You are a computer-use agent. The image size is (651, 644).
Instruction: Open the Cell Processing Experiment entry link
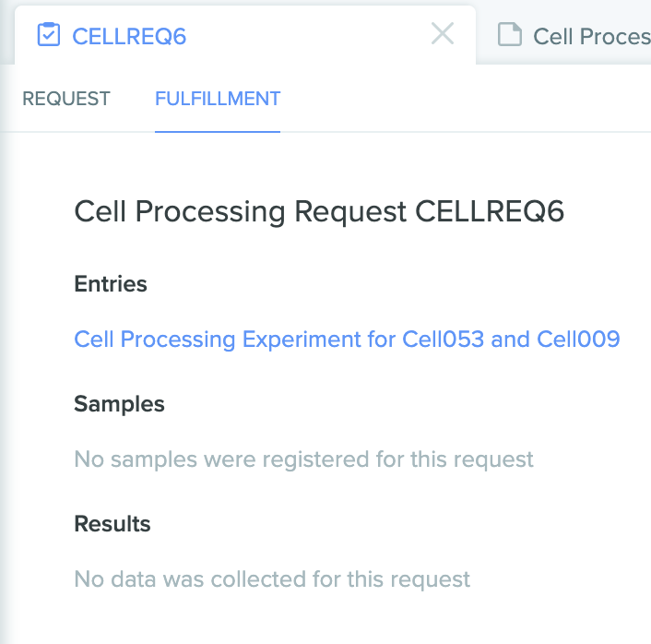(347, 340)
